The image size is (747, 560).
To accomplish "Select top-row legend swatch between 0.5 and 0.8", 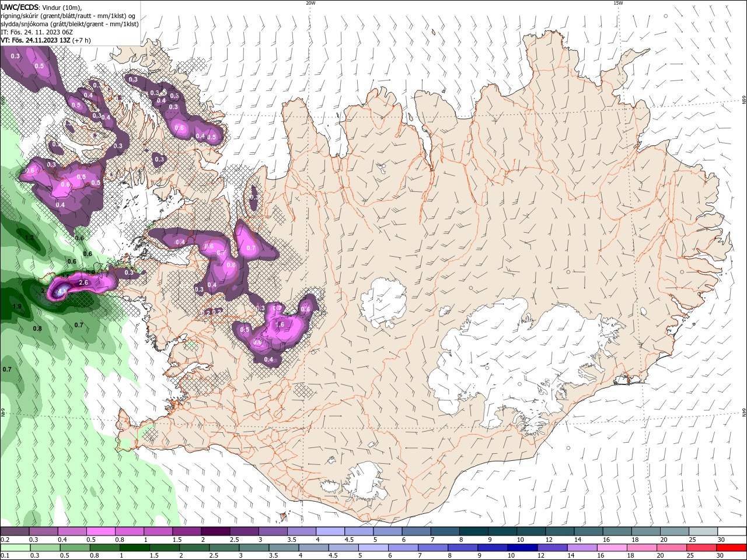I will [100, 531].
